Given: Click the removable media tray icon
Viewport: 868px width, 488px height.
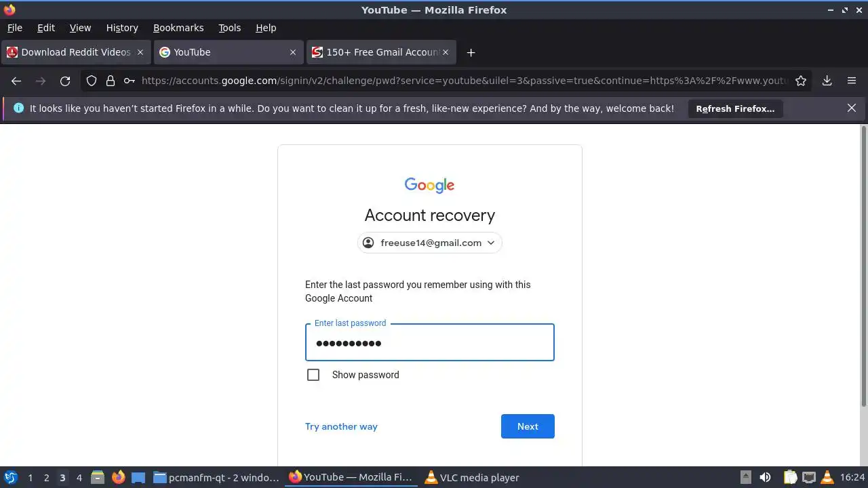Looking at the screenshot, I should pyautogui.click(x=745, y=477).
